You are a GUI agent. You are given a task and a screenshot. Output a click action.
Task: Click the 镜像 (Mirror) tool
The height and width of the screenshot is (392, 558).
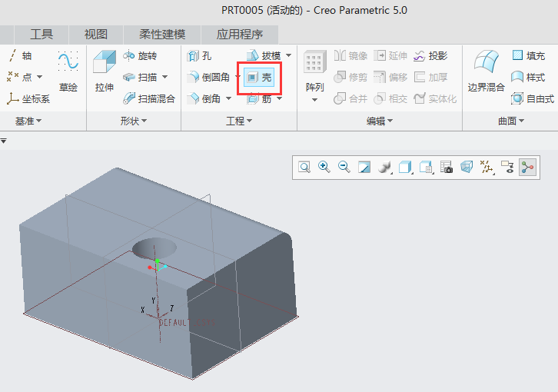click(350, 56)
